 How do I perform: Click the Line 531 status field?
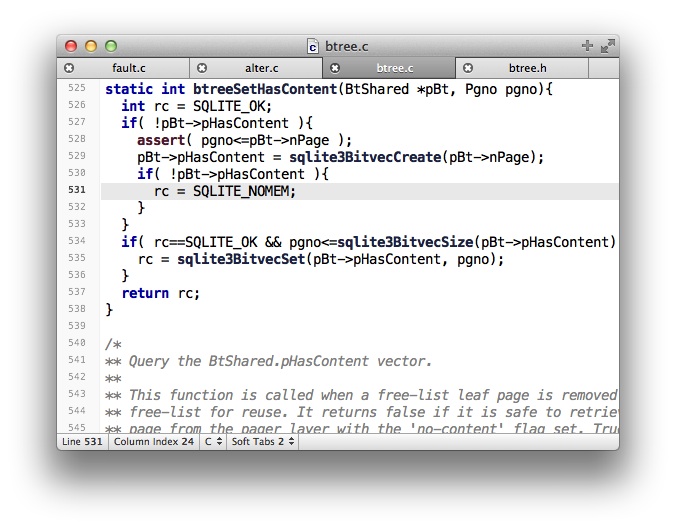83,441
